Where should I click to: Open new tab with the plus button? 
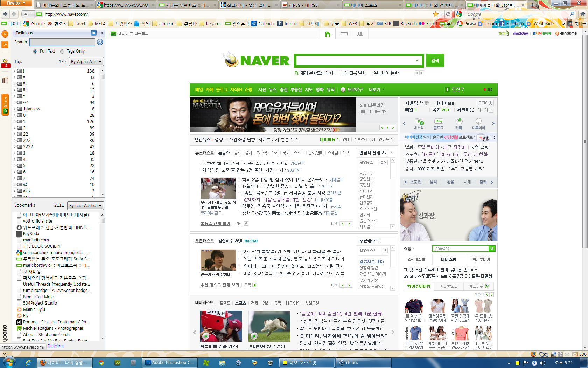coord(532,5)
